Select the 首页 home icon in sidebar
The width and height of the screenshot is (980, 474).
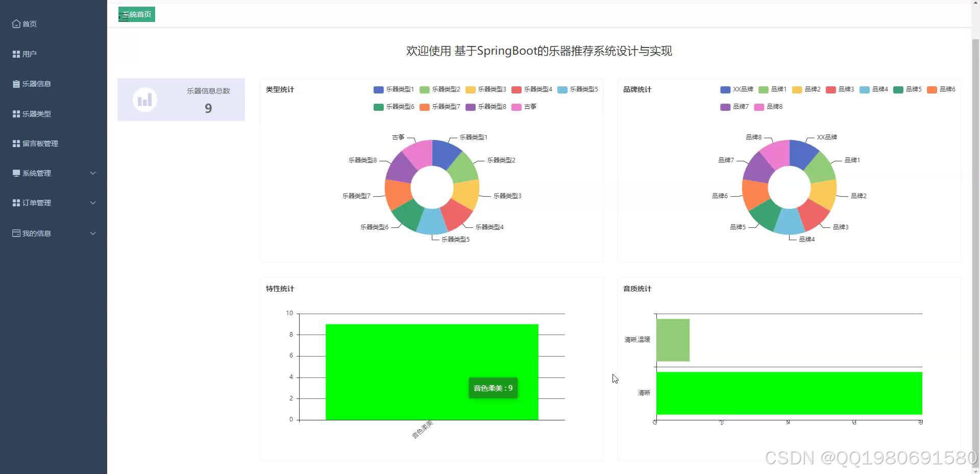[x=16, y=23]
